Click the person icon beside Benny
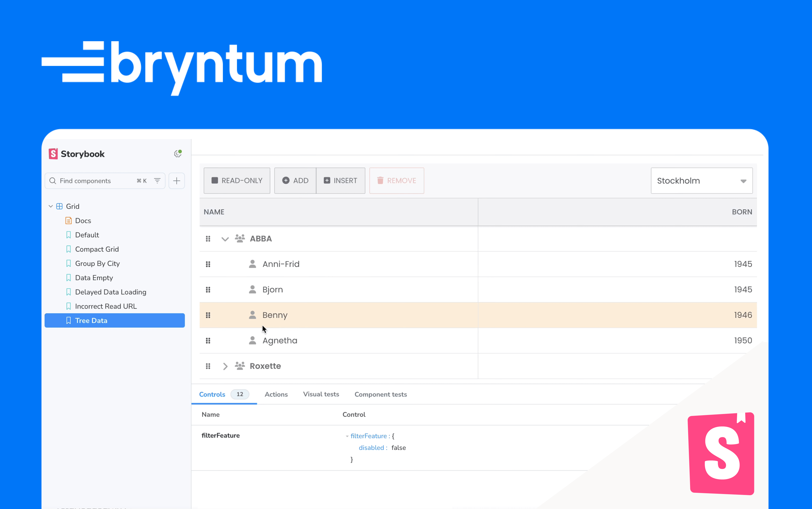The image size is (812, 509). coord(252,315)
